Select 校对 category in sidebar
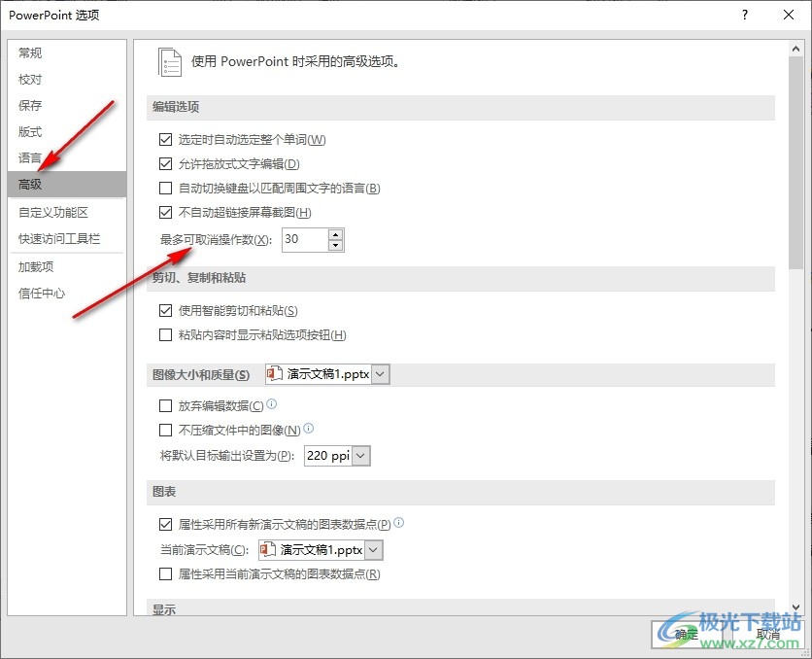The image size is (812, 659). pos(67,80)
